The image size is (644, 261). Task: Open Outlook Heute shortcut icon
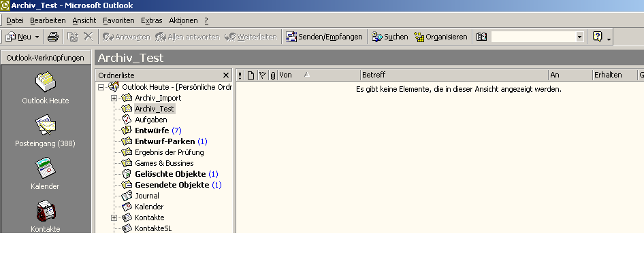click(45, 82)
